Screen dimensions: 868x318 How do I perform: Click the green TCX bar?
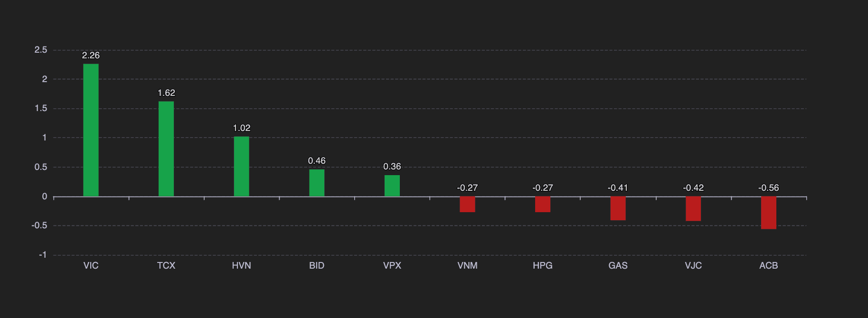[166, 149]
